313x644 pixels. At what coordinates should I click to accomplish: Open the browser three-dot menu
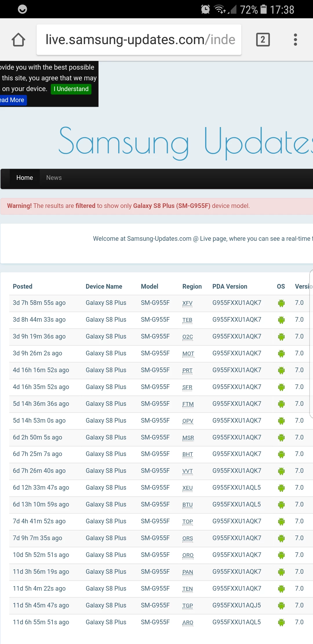(295, 40)
